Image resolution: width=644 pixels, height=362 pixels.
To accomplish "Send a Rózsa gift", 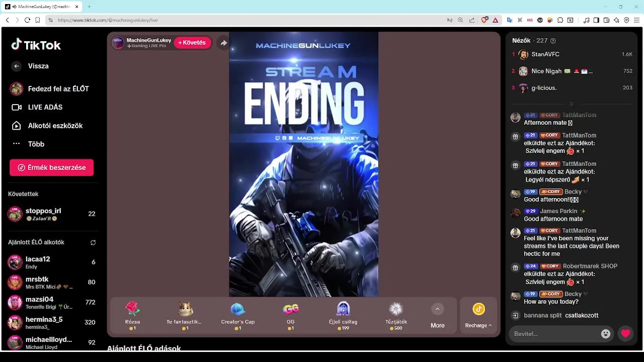I will tap(132, 316).
